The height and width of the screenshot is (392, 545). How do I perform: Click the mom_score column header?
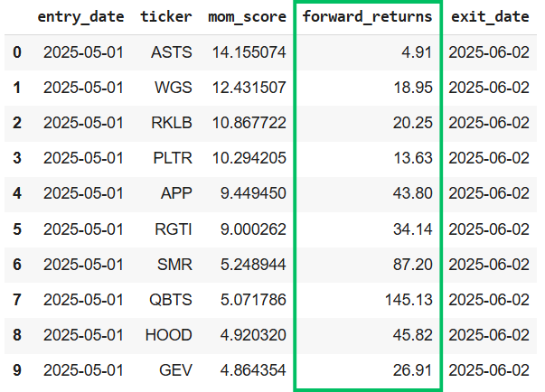pos(247,16)
